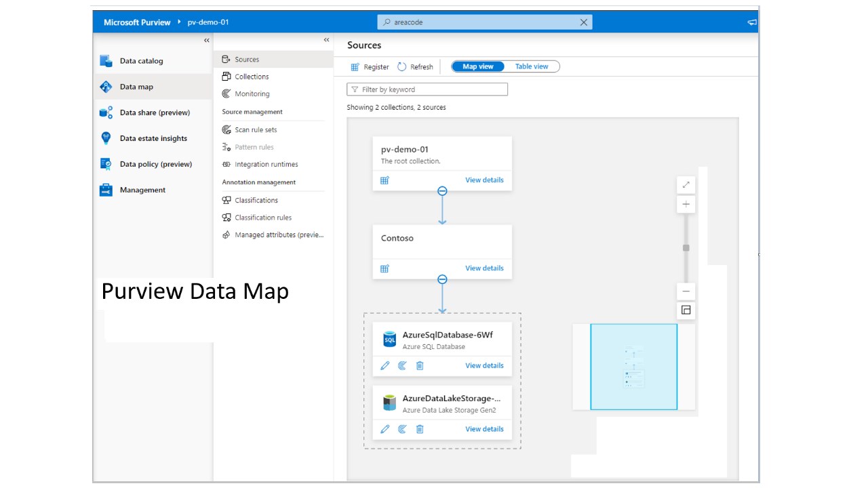Start a new scan on AzureDataLakeStorage
The width and height of the screenshot is (868, 488).
pos(402,429)
